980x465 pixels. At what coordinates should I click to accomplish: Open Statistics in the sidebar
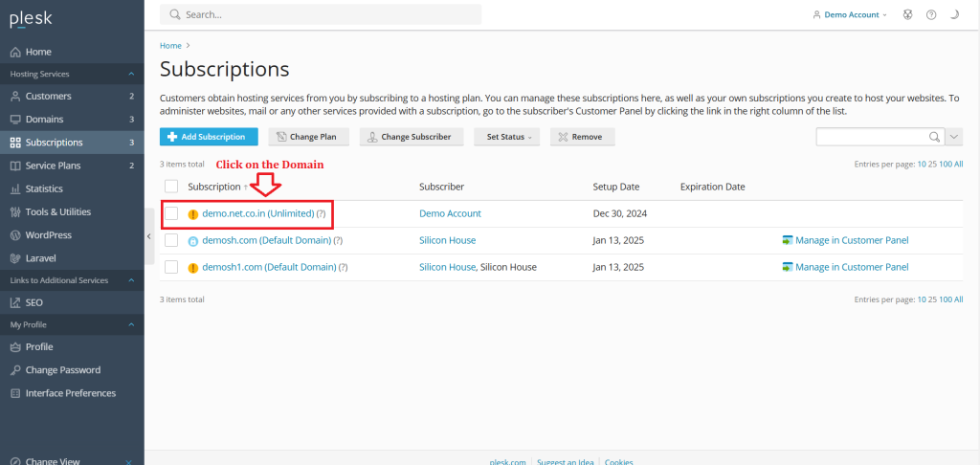(x=72, y=188)
